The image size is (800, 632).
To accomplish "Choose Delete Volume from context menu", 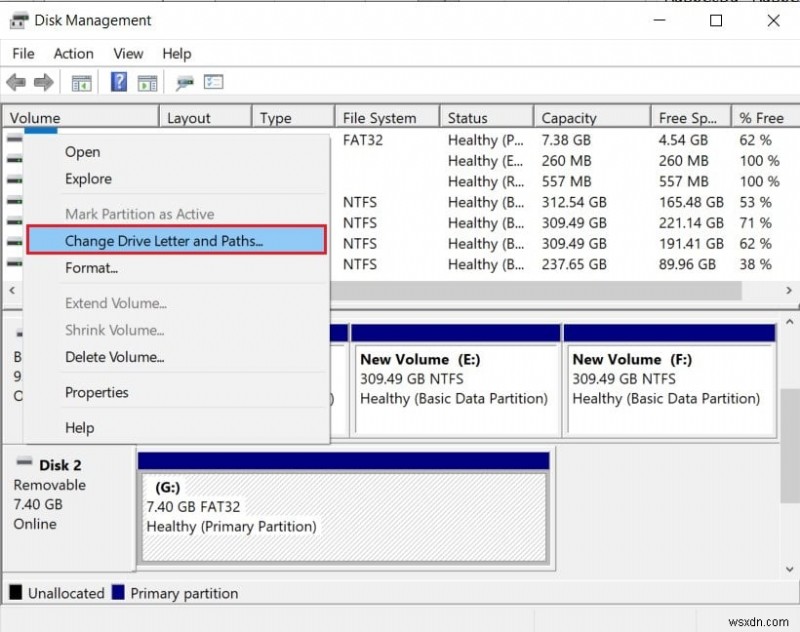I will coord(114,357).
